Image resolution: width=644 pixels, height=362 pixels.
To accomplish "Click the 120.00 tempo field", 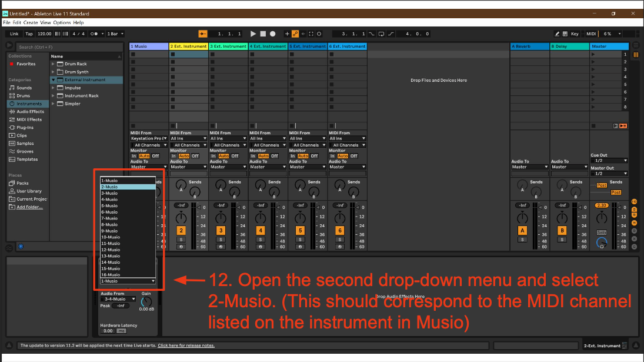I will pyautogui.click(x=44, y=34).
